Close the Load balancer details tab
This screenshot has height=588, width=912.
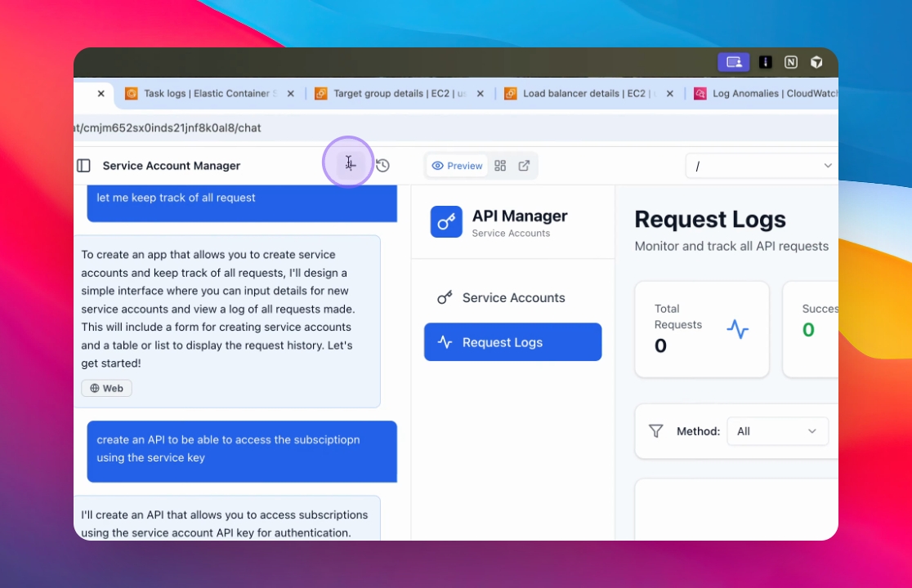point(670,94)
